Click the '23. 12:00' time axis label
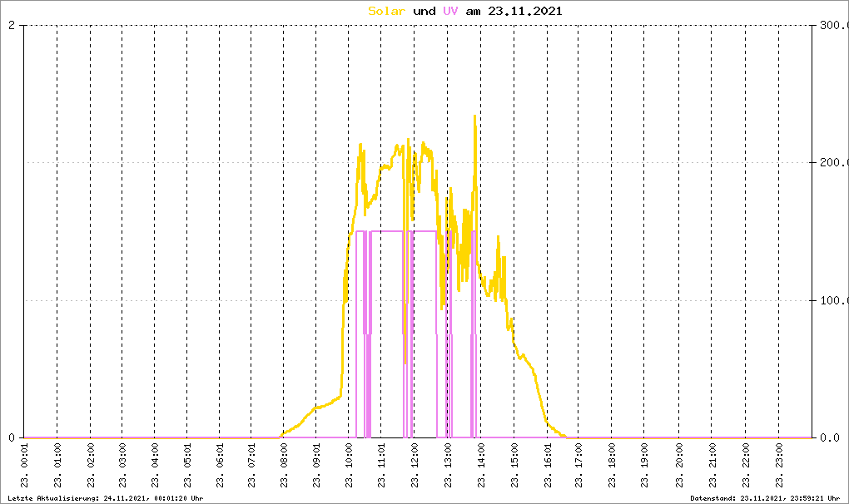Screen dimensions: 849x504 [415, 466]
